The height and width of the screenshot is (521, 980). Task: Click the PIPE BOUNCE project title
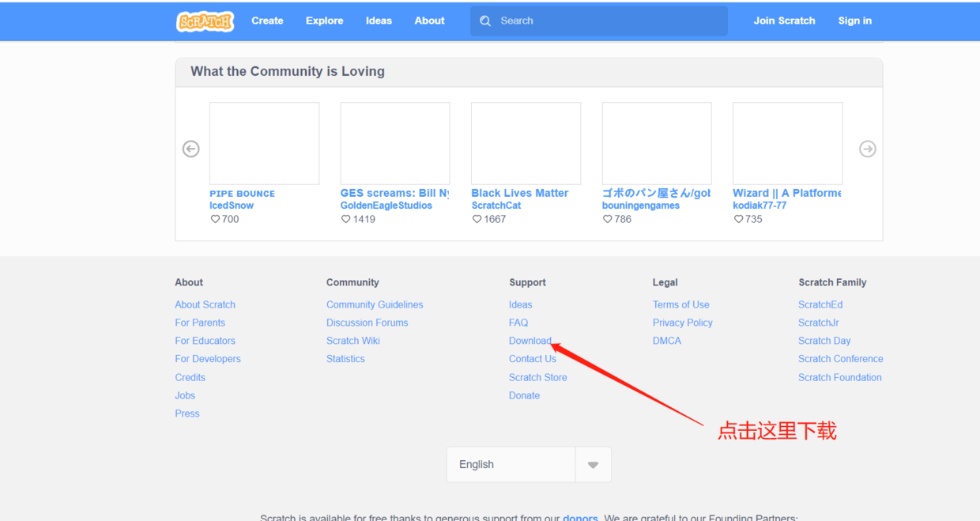point(242,194)
